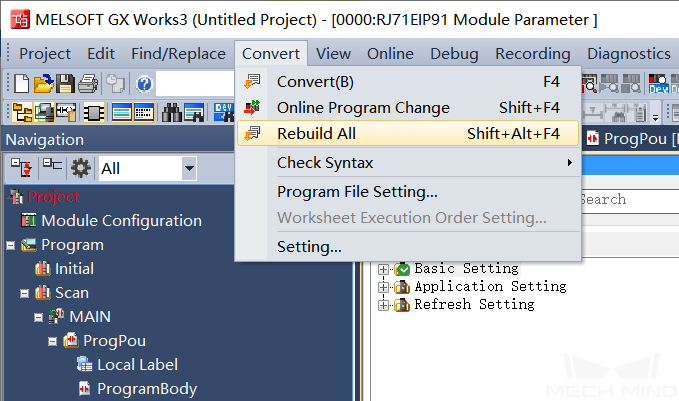This screenshot has height=401, width=679.
Task: Open Navigation options gear icon
Action: [x=80, y=168]
